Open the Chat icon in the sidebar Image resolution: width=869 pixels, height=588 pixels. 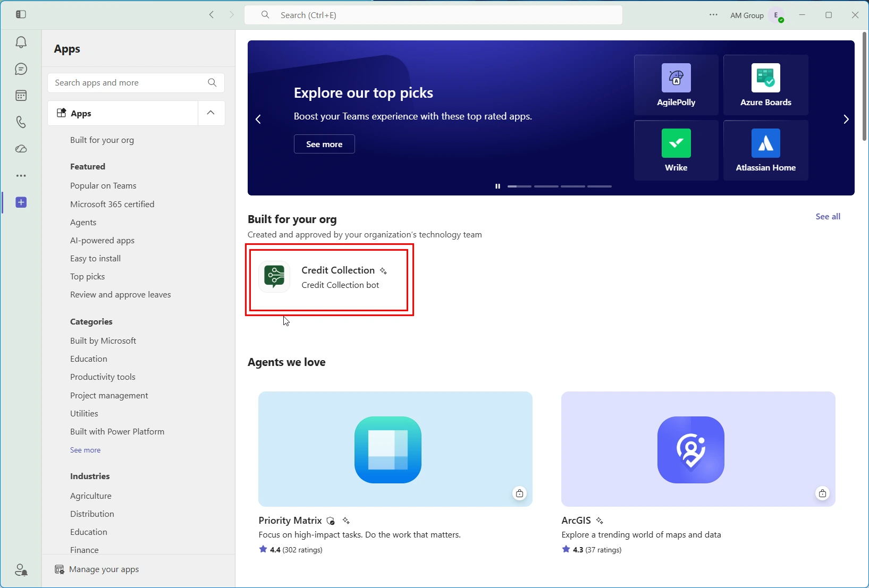21,69
